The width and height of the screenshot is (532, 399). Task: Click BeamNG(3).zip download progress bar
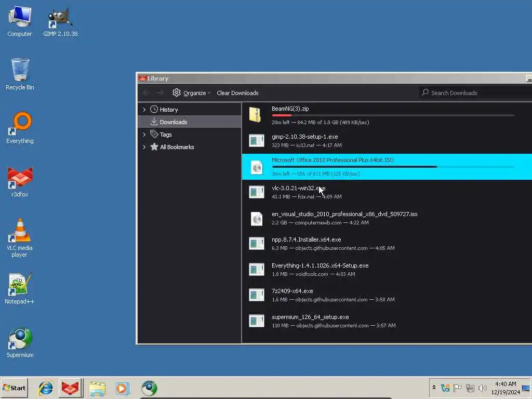(x=393, y=115)
